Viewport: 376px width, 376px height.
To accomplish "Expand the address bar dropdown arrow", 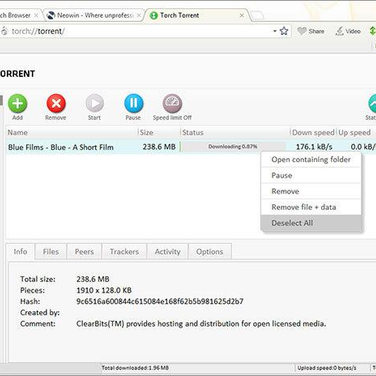I will (x=275, y=31).
